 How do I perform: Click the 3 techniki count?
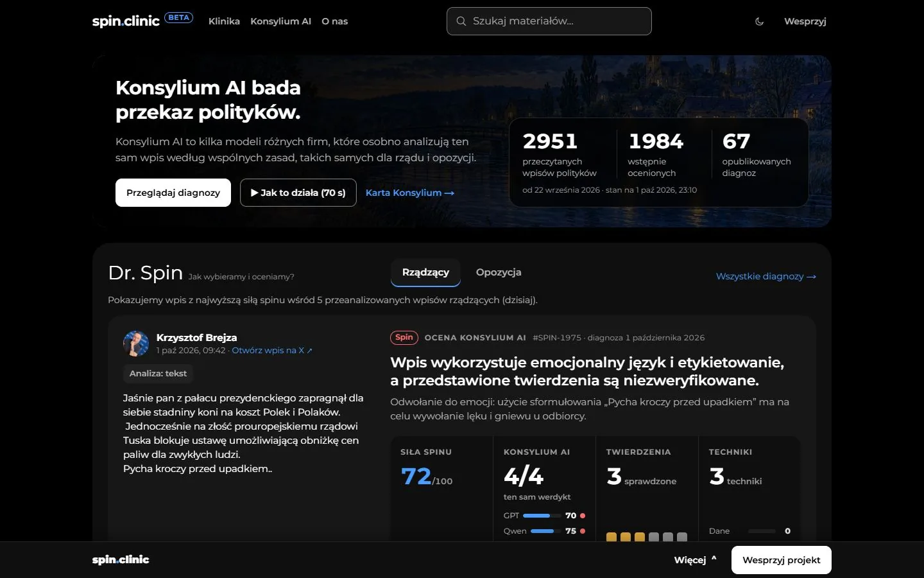735,477
